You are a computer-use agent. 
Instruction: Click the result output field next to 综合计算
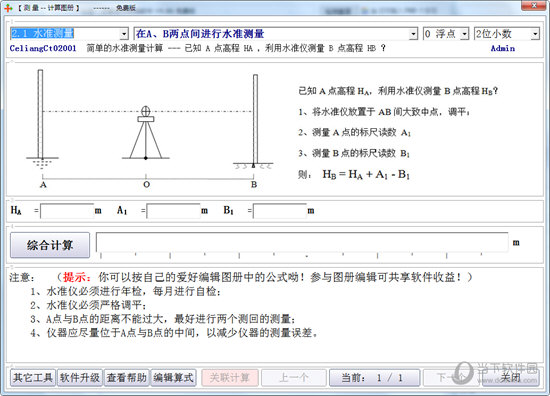(x=302, y=242)
